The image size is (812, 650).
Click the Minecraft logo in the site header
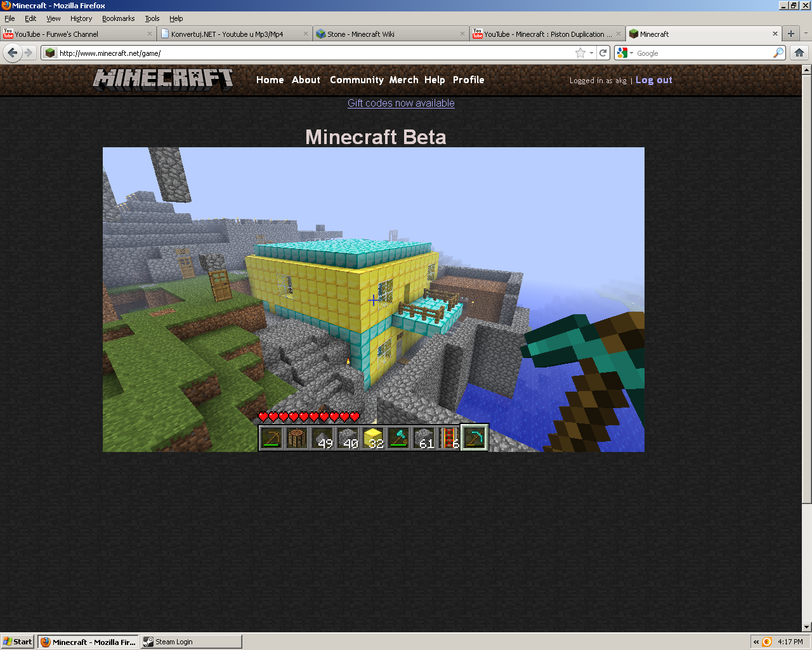[163, 79]
